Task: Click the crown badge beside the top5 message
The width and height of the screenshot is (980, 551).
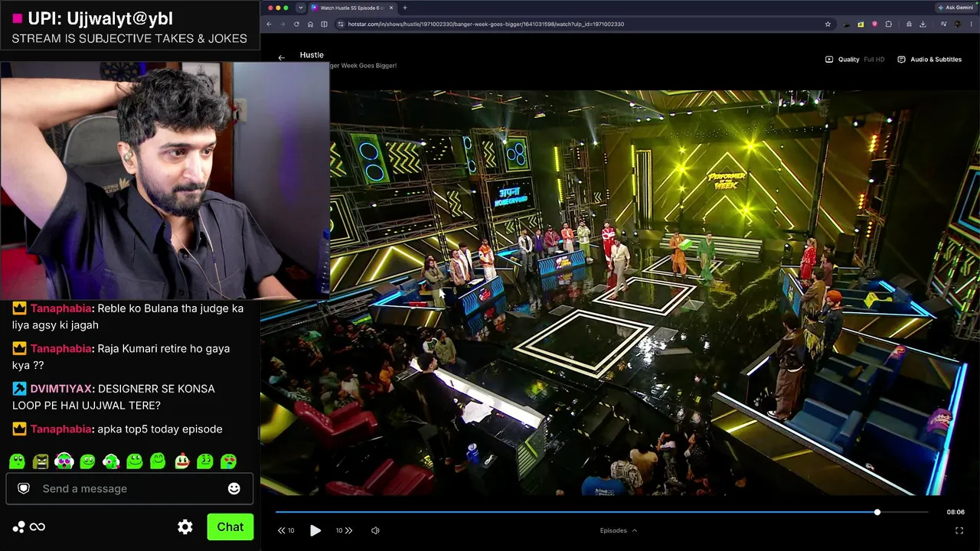Action: [x=19, y=429]
